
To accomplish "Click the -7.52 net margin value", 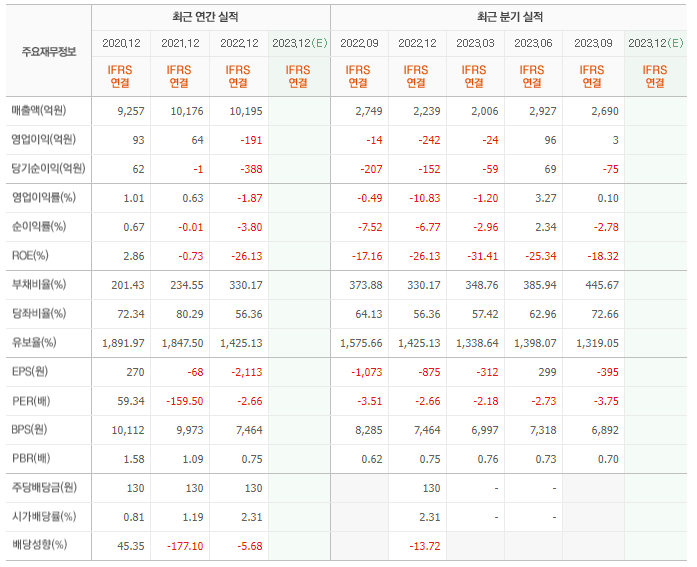I will click(x=370, y=227).
